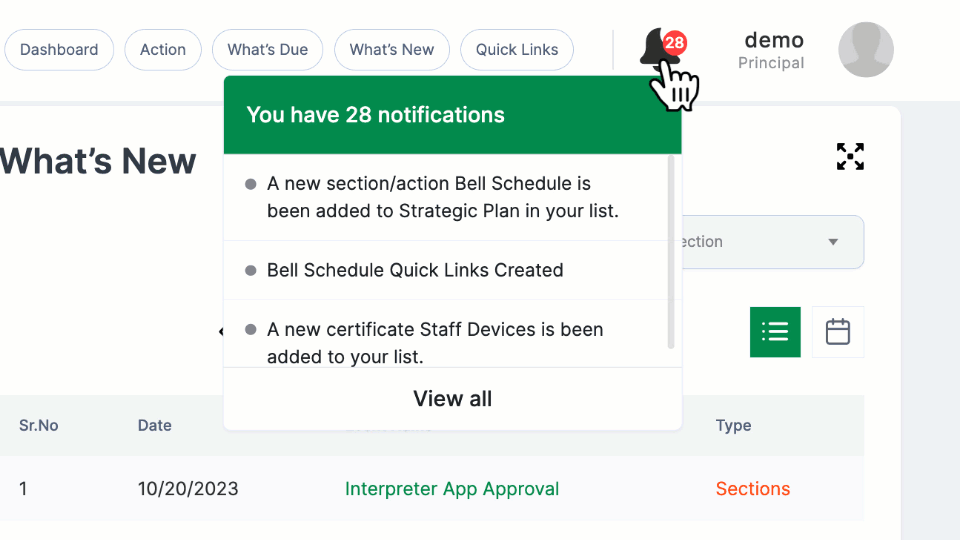Open the Strategic Plan Bell Schedule notification
The width and height of the screenshot is (960, 540).
coord(442,197)
